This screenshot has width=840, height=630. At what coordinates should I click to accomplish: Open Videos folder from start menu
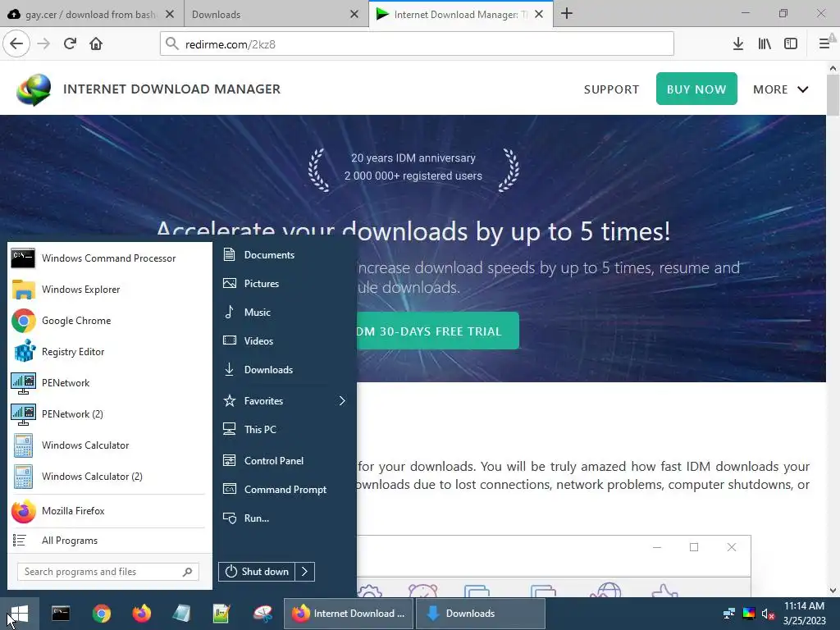[285, 340]
